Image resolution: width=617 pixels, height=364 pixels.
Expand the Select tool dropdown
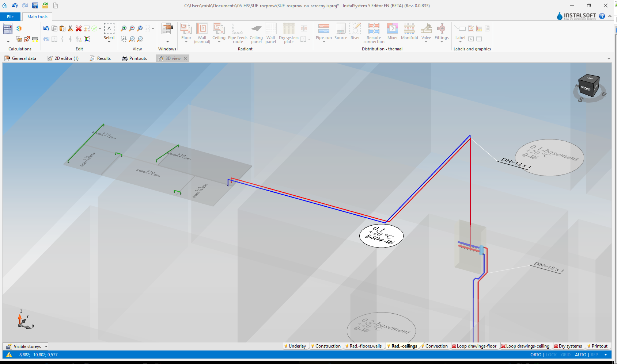(x=109, y=42)
